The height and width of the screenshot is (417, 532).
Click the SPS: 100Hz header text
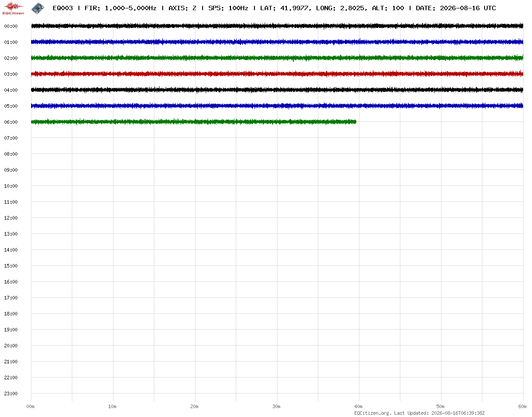[228, 8]
